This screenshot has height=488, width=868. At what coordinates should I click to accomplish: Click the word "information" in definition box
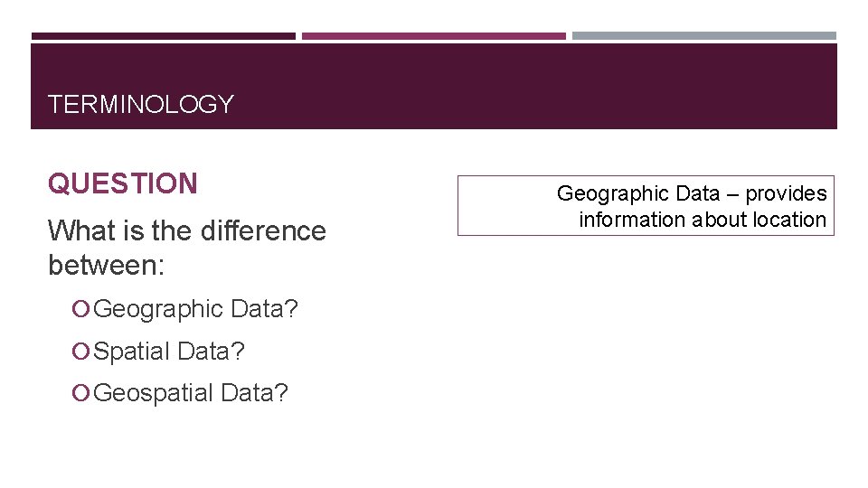pyautogui.click(x=632, y=220)
